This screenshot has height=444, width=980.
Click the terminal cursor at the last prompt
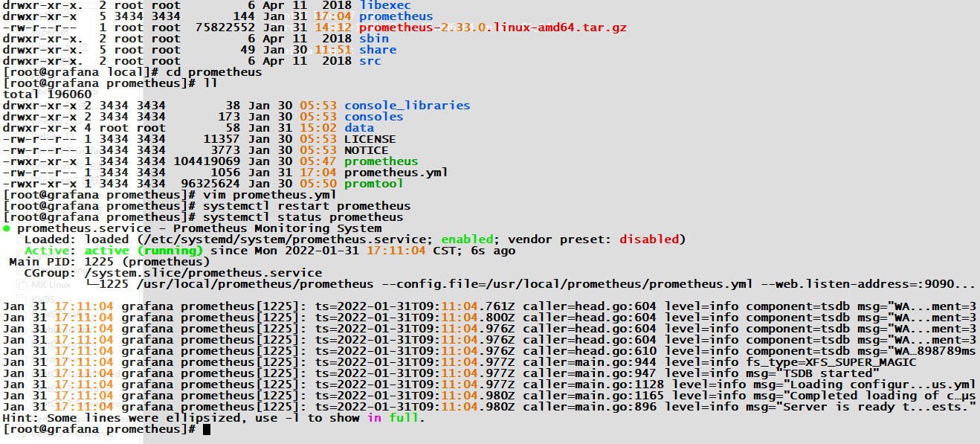[x=207, y=429]
